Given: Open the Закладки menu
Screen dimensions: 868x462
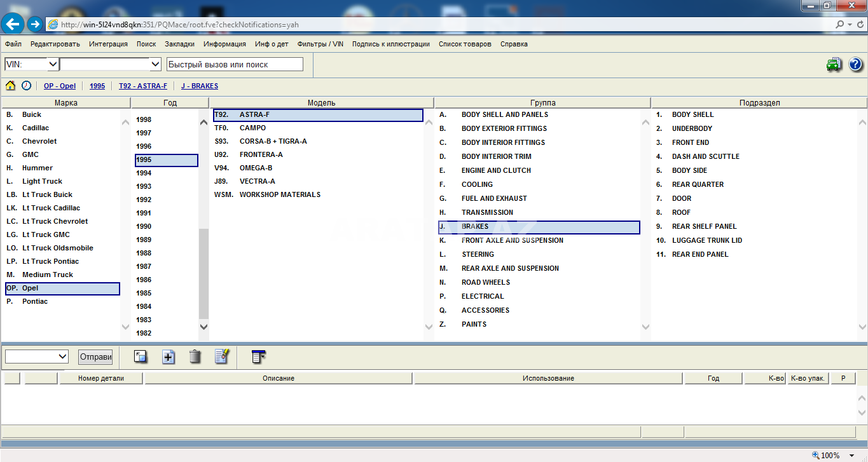Looking at the screenshot, I should pyautogui.click(x=180, y=44).
